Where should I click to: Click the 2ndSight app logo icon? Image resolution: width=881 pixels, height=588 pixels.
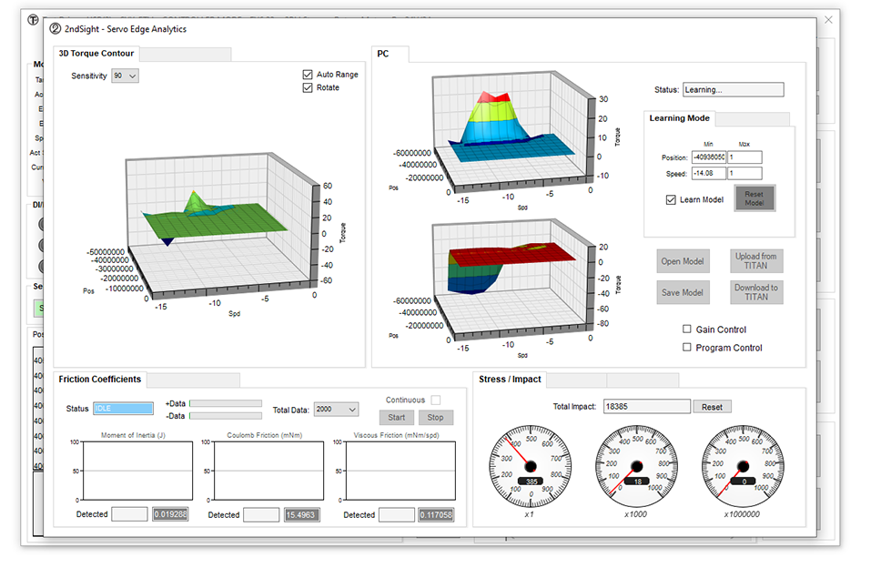(x=56, y=29)
